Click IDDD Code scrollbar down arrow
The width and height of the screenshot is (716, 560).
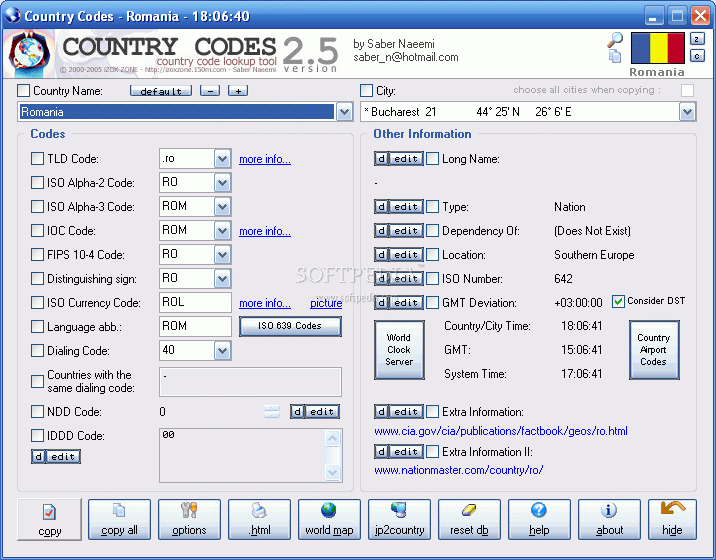coord(332,472)
